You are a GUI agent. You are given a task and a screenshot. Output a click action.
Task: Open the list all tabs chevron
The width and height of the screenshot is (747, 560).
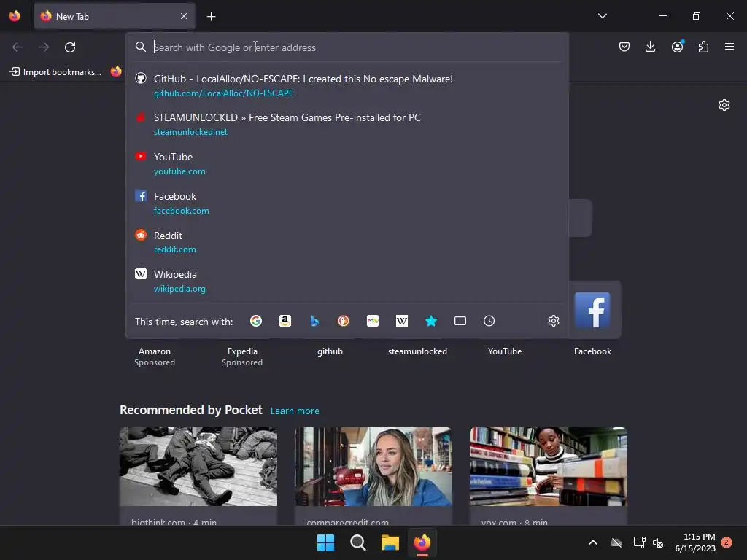pos(602,16)
